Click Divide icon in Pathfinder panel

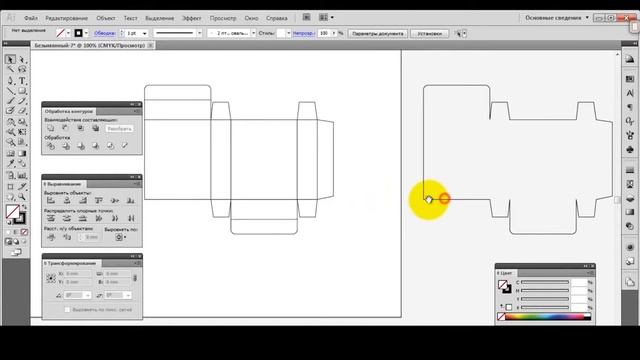(51, 146)
